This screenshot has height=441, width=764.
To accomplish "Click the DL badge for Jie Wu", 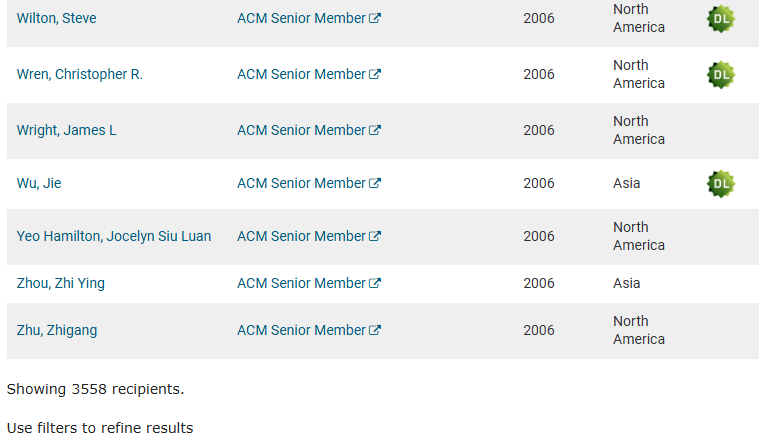I will 720,184.
